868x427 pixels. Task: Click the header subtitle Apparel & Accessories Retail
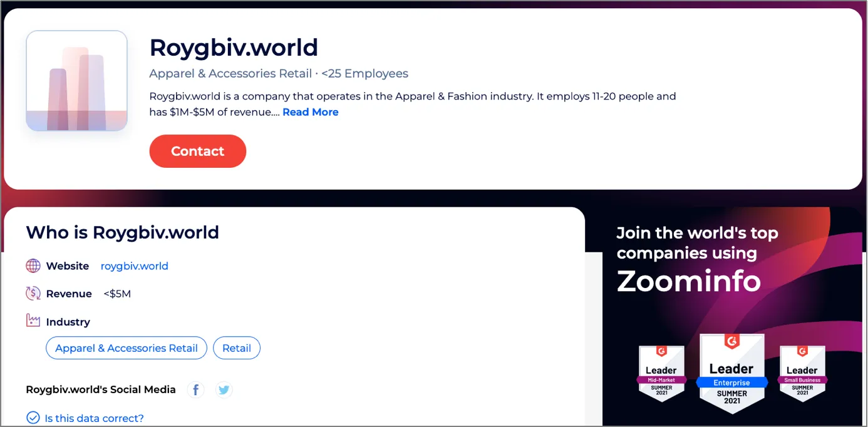point(230,74)
